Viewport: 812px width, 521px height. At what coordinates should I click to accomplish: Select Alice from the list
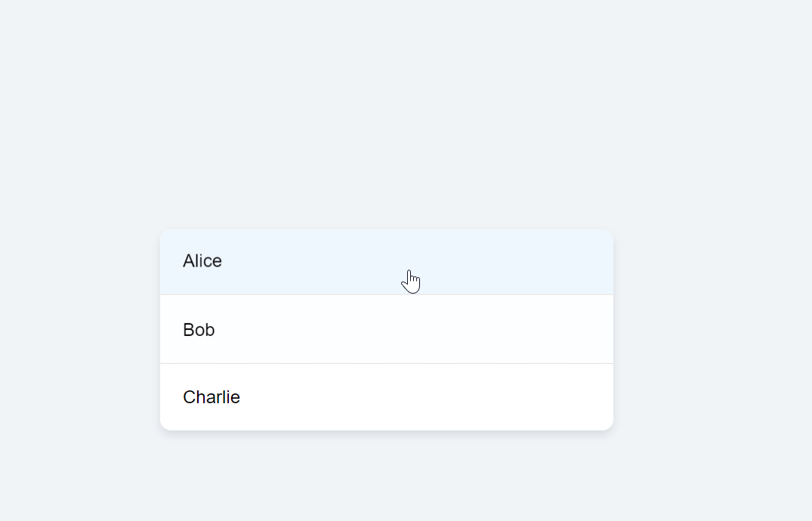(386, 262)
